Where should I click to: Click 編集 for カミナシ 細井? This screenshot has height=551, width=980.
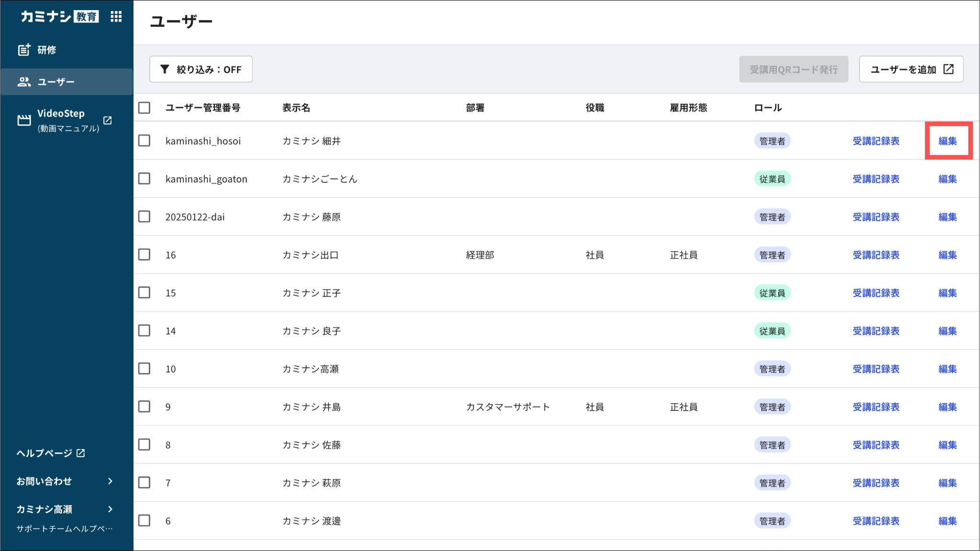click(x=947, y=141)
